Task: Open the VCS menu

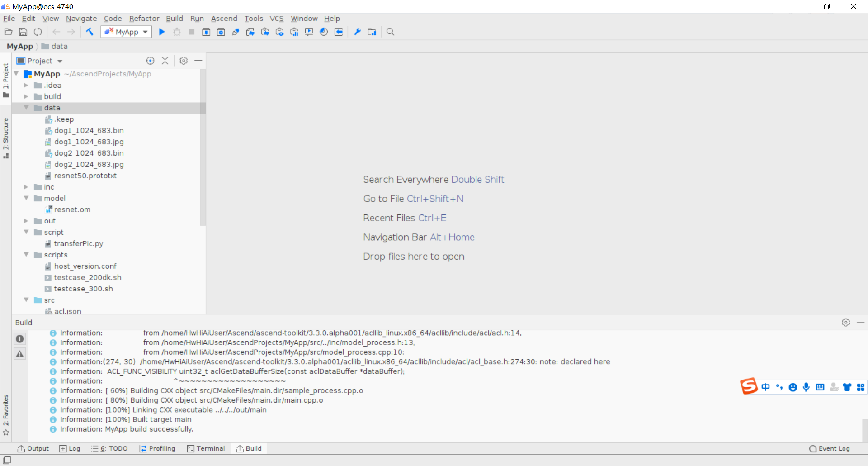Action: pos(277,19)
